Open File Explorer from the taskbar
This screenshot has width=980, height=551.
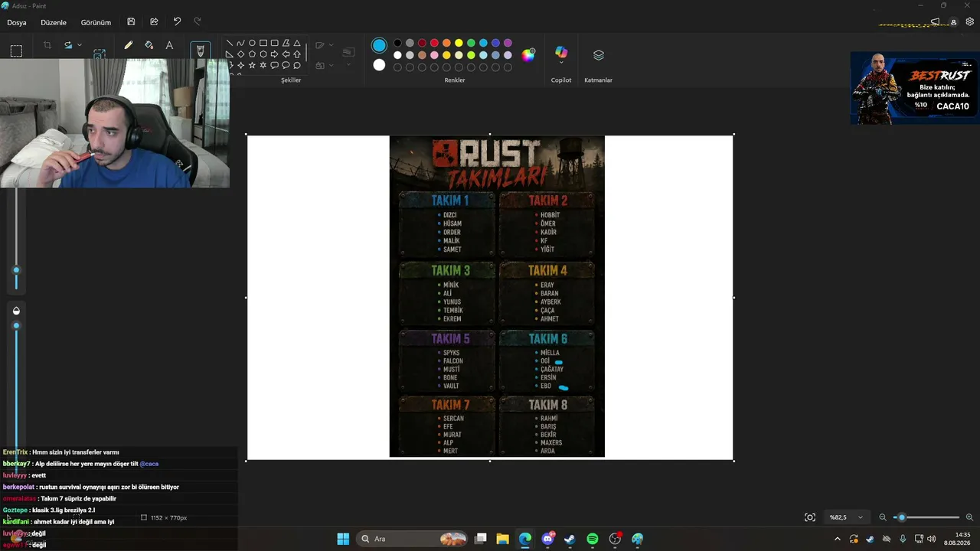[x=503, y=539]
